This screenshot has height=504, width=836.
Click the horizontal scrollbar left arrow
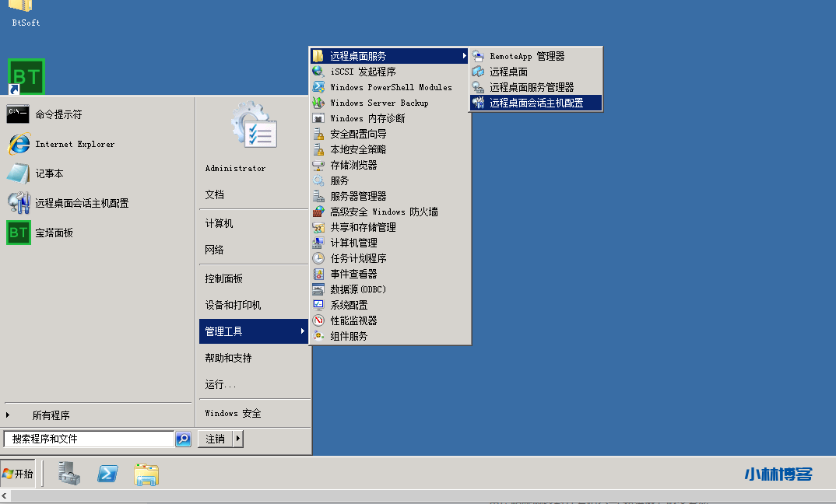click(5, 497)
